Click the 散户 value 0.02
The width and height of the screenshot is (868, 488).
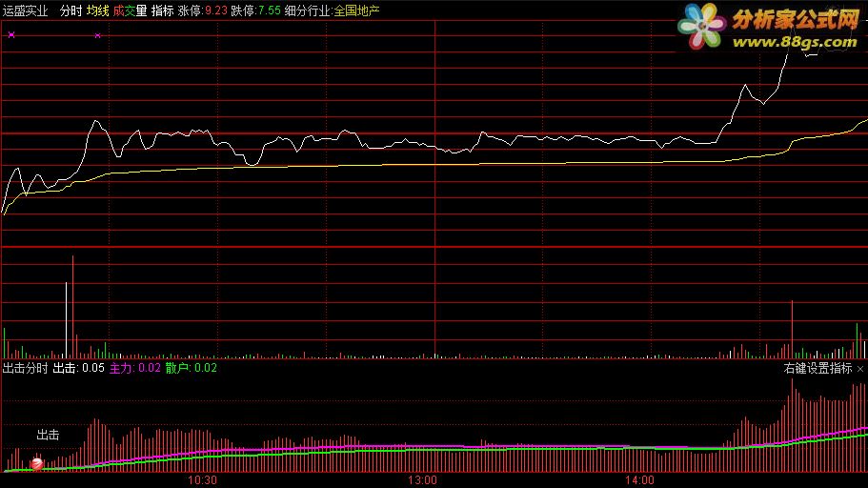[206, 368]
